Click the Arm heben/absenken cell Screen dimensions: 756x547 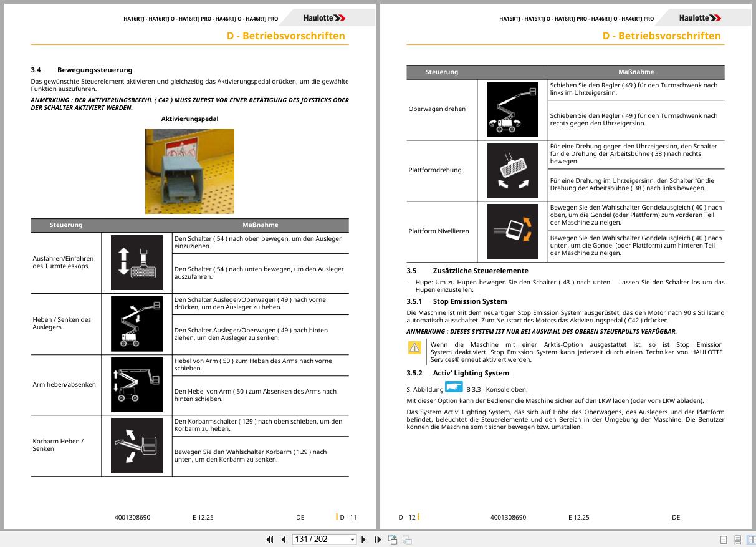tap(66, 385)
